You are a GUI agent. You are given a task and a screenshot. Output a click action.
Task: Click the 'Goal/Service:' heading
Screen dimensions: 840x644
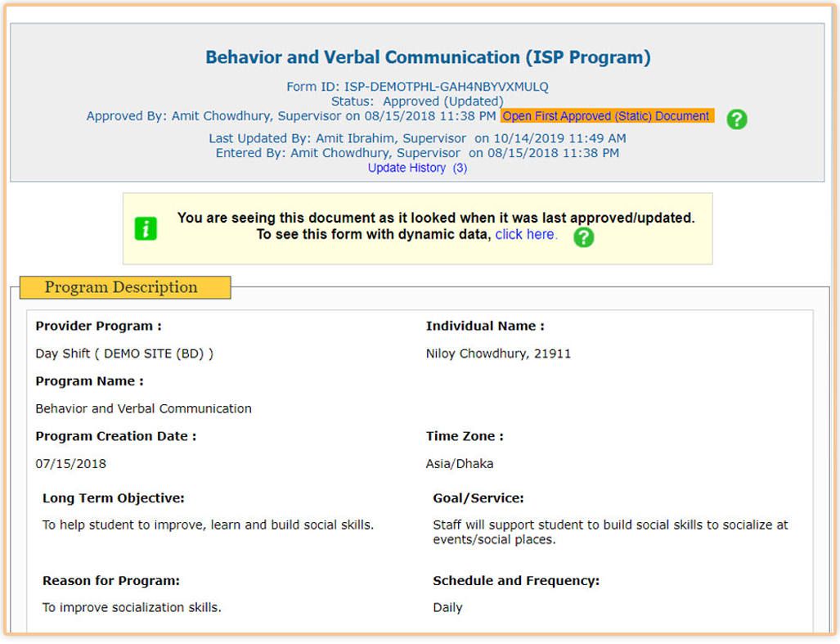click(x=478, y=498)
